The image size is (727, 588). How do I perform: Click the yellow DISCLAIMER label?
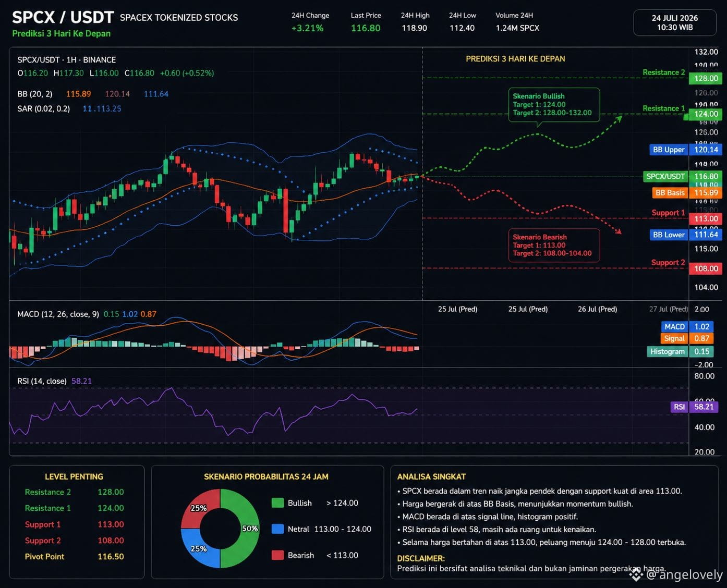click(x=421, y=558)
